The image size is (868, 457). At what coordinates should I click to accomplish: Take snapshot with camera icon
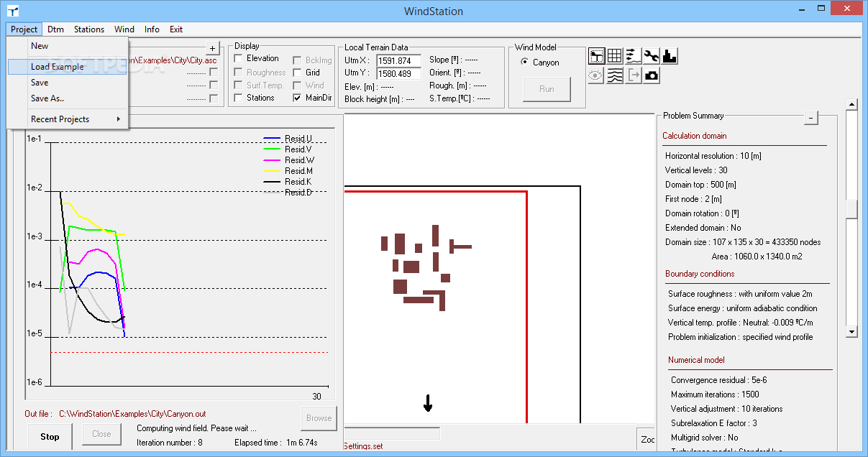(652, 75)
